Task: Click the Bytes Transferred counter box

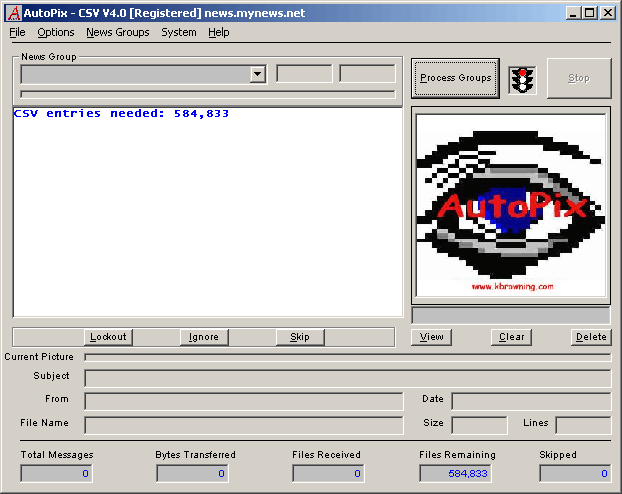Action: (x=192, y=473)
